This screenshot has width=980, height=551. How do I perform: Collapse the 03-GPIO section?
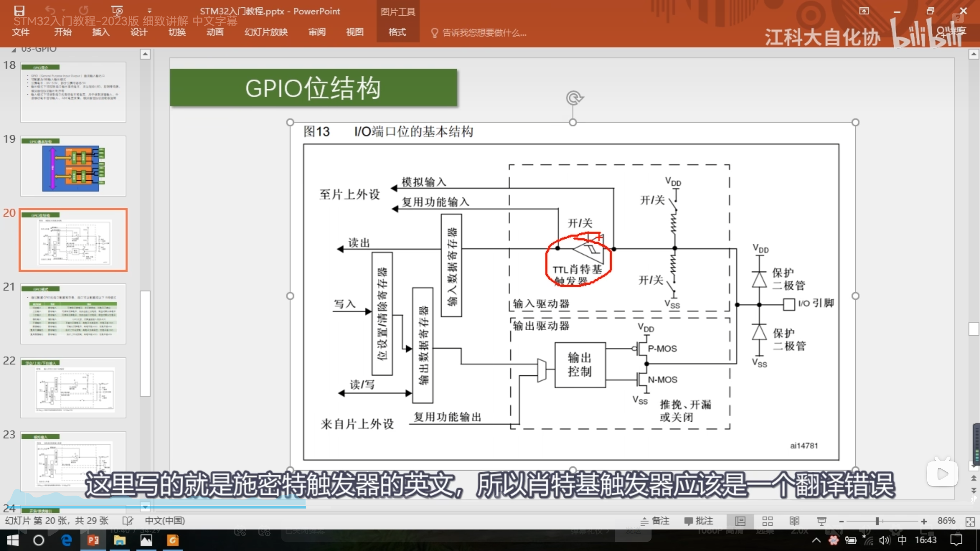[x=14, y=50]
